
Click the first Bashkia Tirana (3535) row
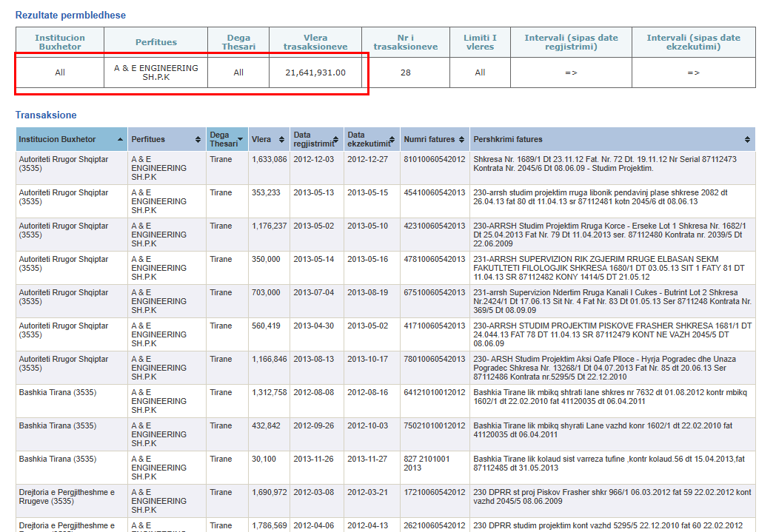click(58, 392)
